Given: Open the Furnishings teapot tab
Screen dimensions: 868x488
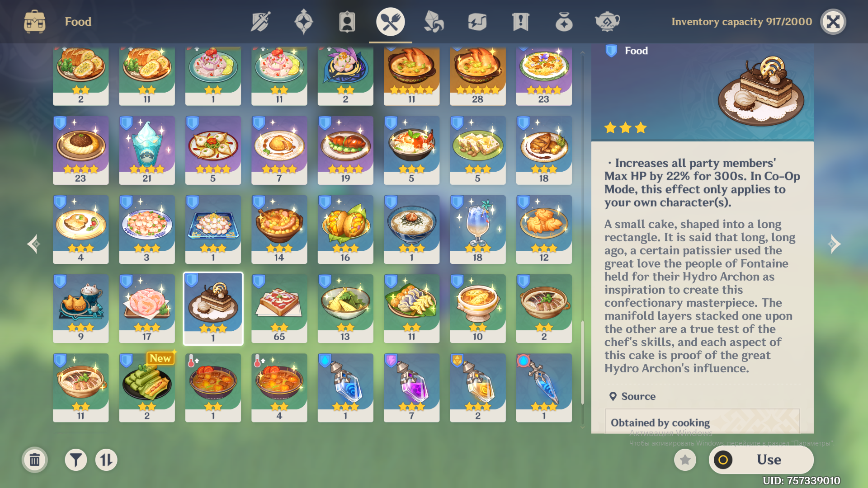Looking at the screenshot, I should pos(607,22).
